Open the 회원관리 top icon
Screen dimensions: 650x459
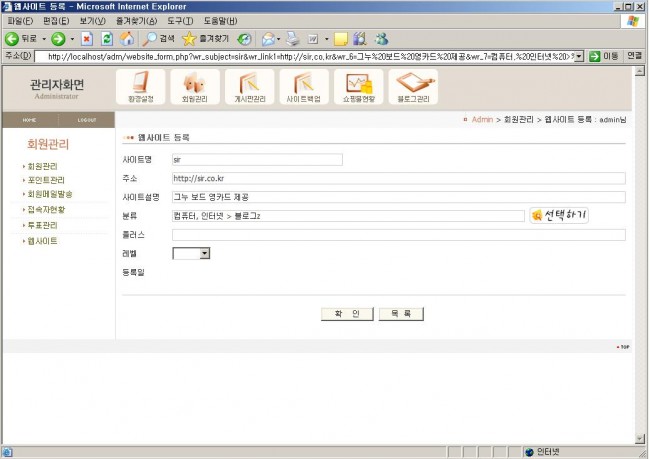pyautogui.click(x=195, y=88)
